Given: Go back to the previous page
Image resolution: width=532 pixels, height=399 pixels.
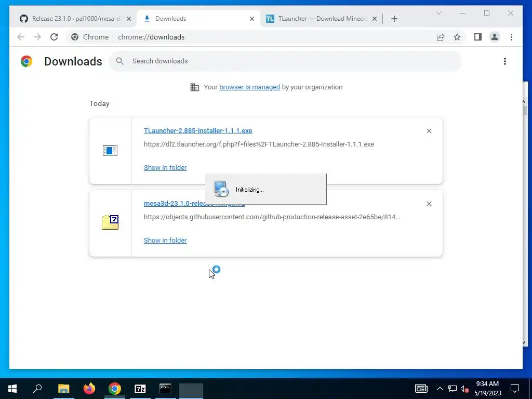Looking at the screenshot, I should pos(21,37).
